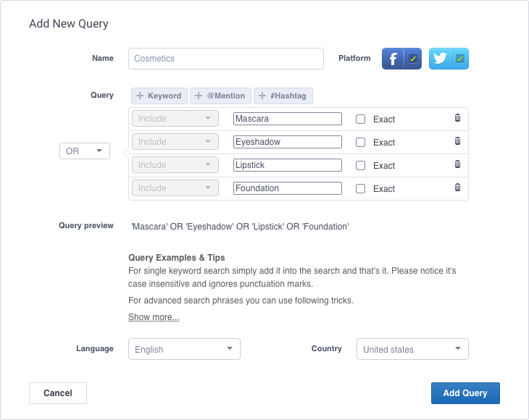Delete the Mascara keyword row

(x=457, y=118)
